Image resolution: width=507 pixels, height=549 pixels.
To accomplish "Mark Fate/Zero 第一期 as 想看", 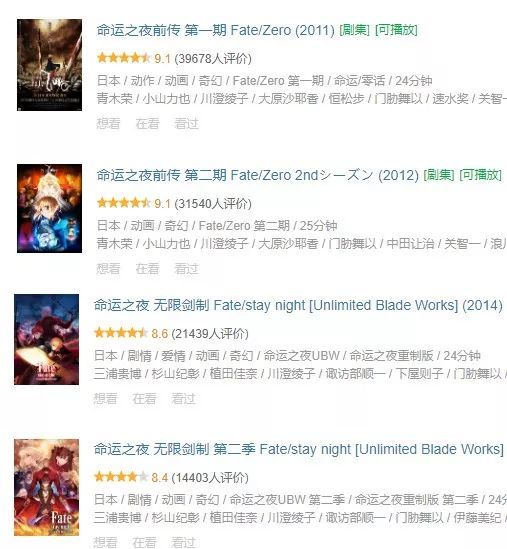I will point(108,124).
